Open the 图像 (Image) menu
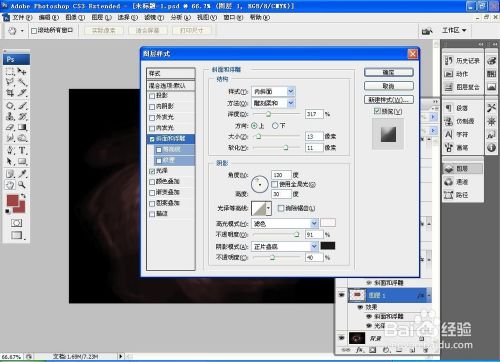The height and width of the screenshot is (362, 500). coord(75,17)
